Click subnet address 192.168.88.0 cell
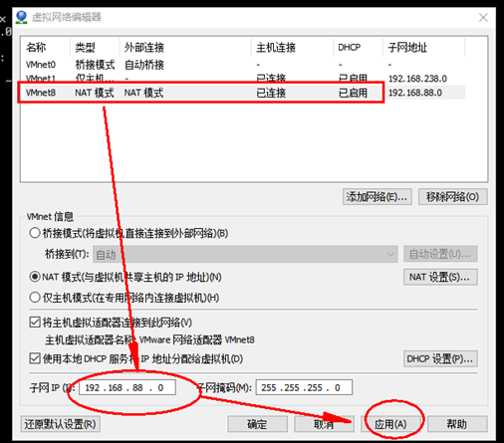Viewport: 504px width, 443px height. point(415,93)
